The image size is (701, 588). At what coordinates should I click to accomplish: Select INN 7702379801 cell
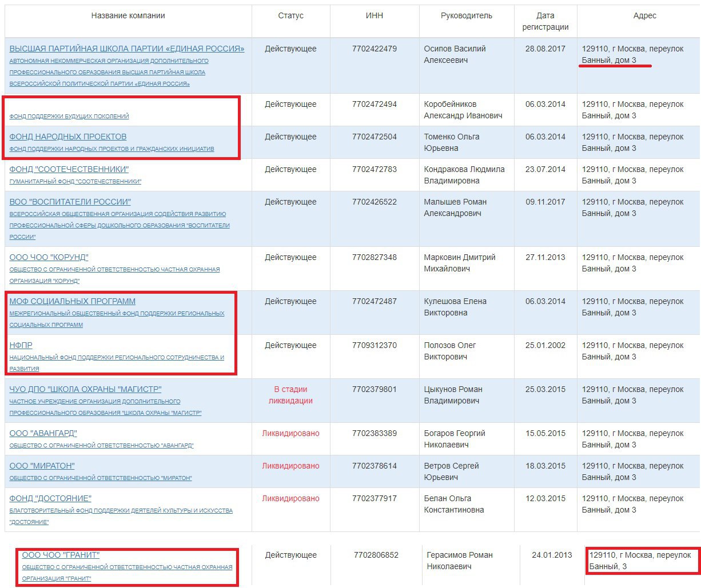375,389
